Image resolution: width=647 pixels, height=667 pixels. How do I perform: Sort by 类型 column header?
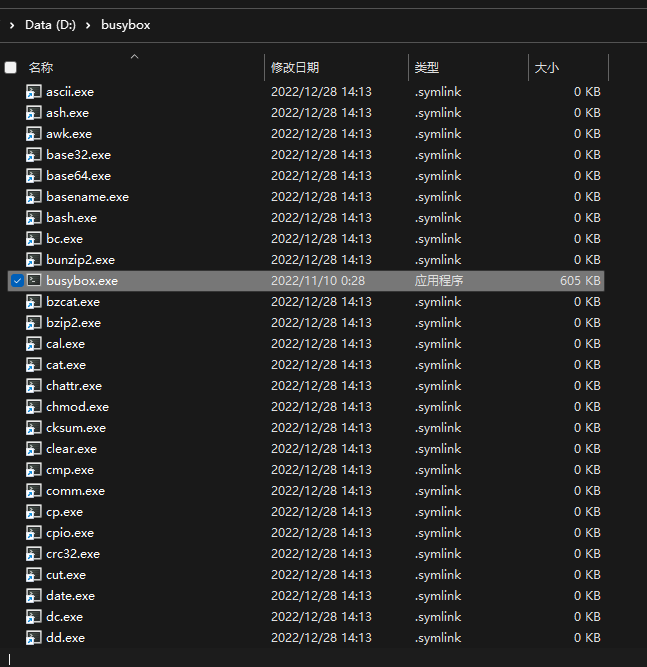click(x=427, y=68)
